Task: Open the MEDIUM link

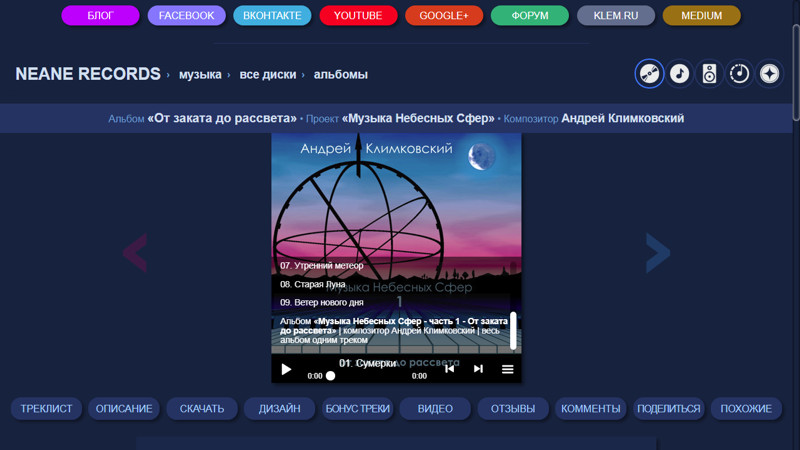Action: [702, 15]
